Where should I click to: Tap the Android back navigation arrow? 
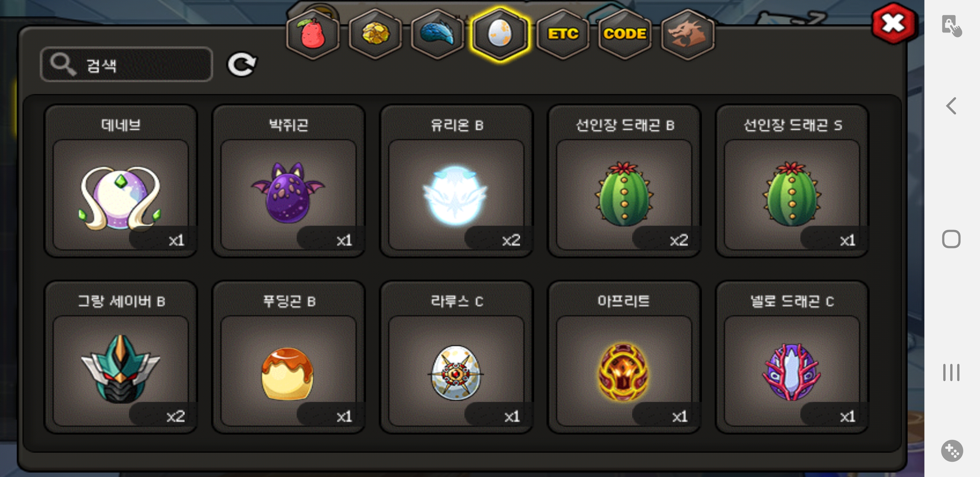click(x=951, y=106)
